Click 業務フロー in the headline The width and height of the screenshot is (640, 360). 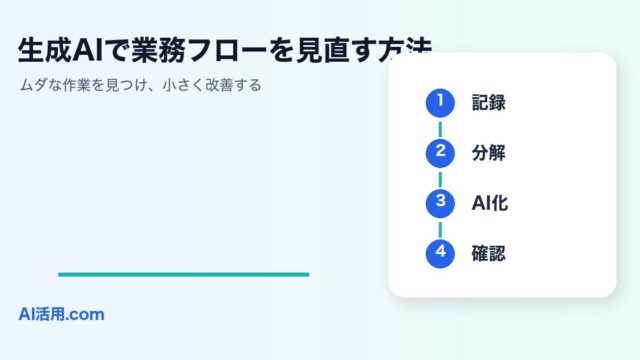(199, 50)
